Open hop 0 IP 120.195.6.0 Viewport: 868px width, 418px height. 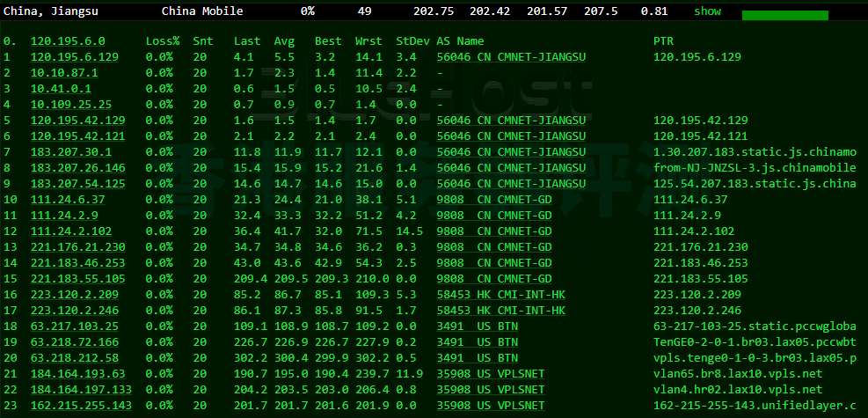click(68, 41)
